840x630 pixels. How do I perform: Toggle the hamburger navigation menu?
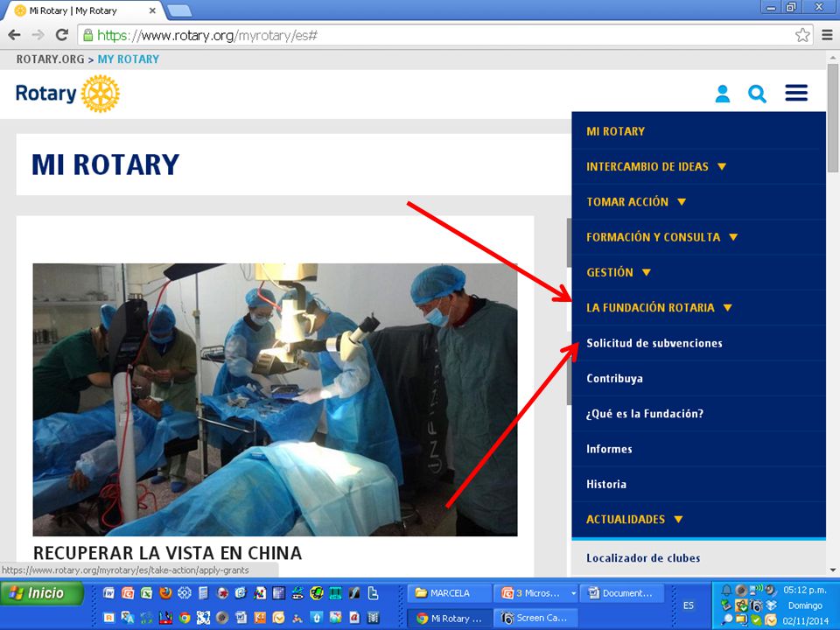(796, 93)
